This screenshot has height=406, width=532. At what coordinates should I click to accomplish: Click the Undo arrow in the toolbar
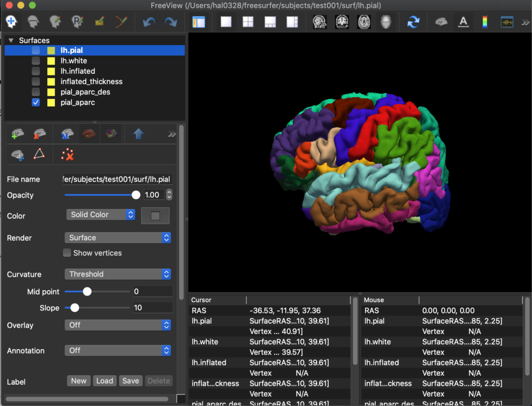(x=149, y=22)
